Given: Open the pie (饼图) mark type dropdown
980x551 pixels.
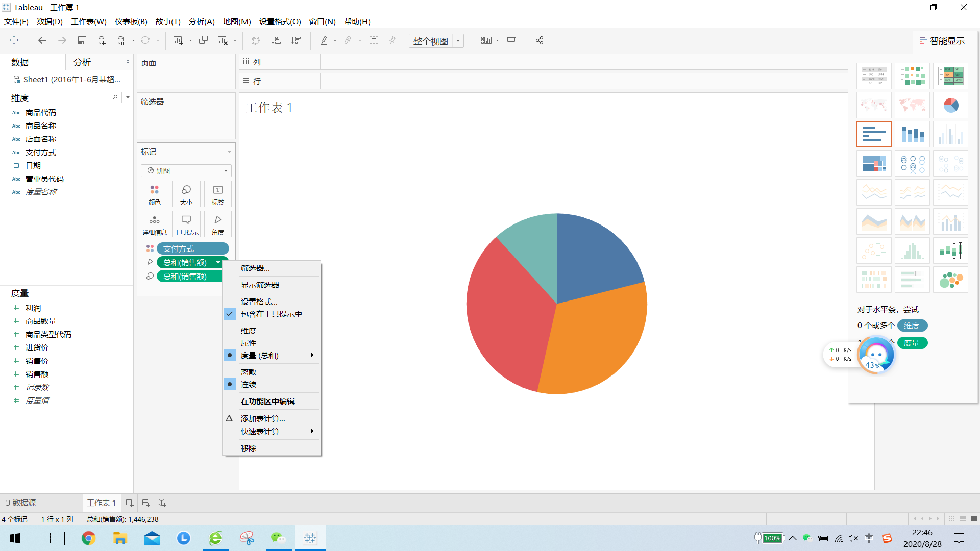Looking at the screenshot, I should tap(186, 170).
